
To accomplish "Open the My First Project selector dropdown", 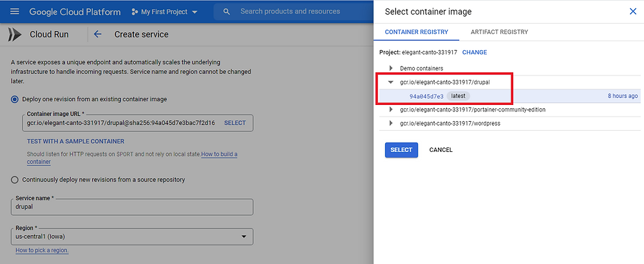I will [164, 12].
